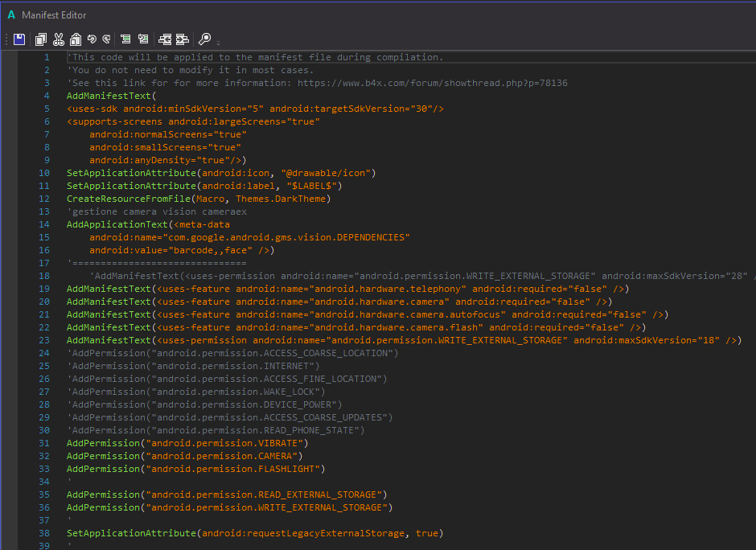Undo the last edit
756x550 pixels.
click(x=92, y=39)
